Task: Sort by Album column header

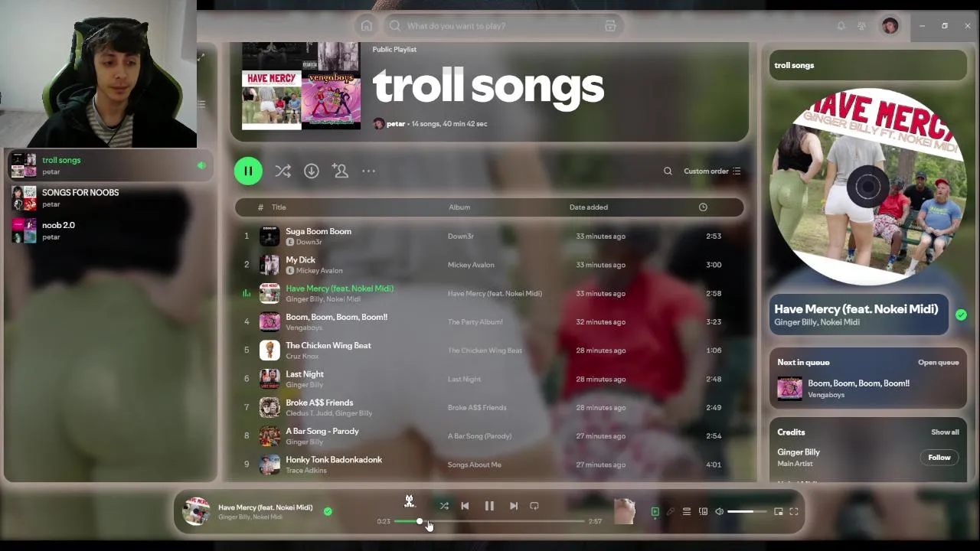Action: pyautogui.click(x=459, y=207)
